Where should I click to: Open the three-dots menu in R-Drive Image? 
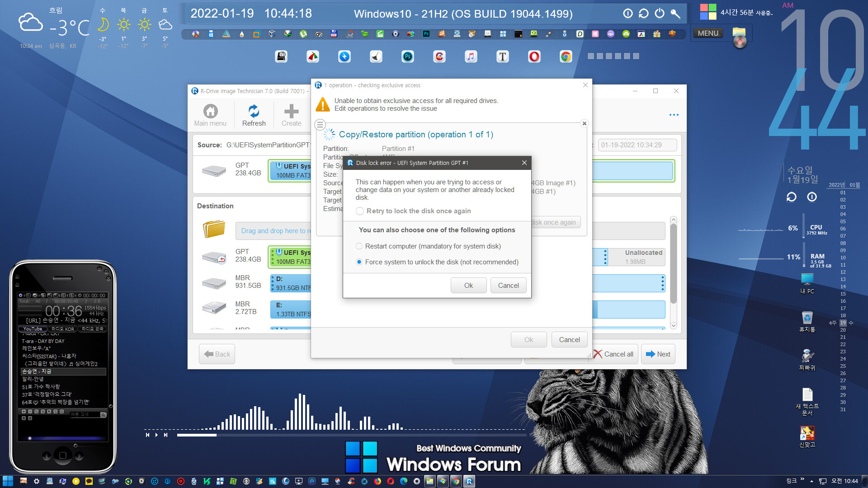click(x=674, y=115)
